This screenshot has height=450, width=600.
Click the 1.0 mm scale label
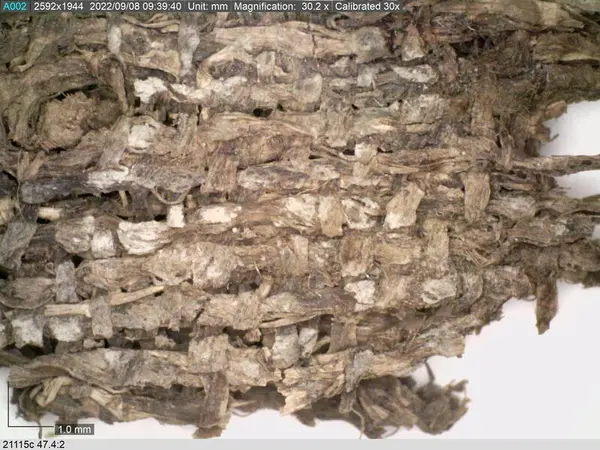pyautogui.click(x=75, y=429)
